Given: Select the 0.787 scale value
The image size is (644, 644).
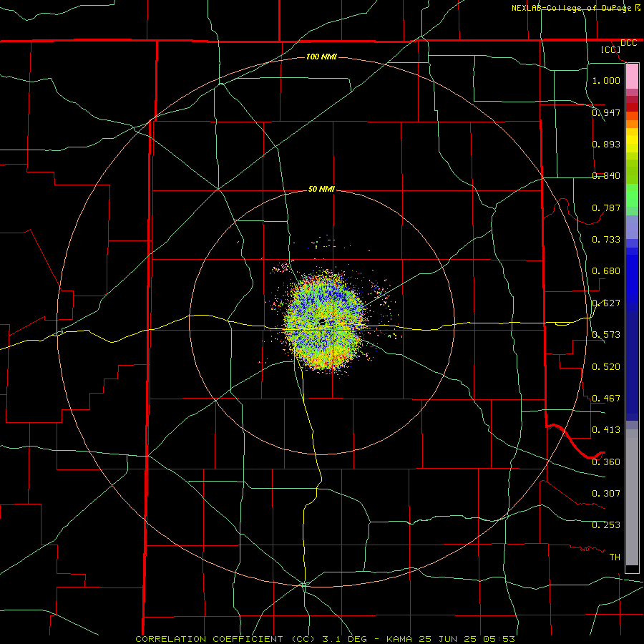Looking at the screenshot, I should point(606,208).
